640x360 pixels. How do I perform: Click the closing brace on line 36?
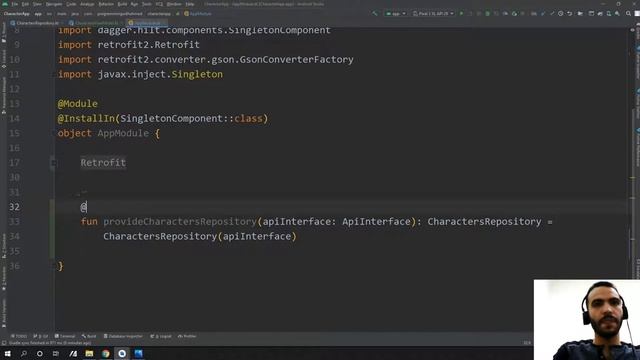coord(61,266)
